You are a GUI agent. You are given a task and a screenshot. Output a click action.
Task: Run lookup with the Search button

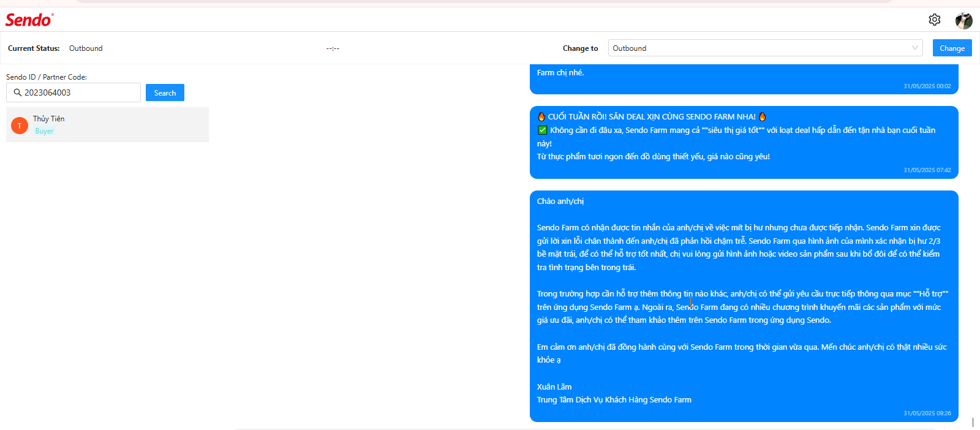[165, 92]
